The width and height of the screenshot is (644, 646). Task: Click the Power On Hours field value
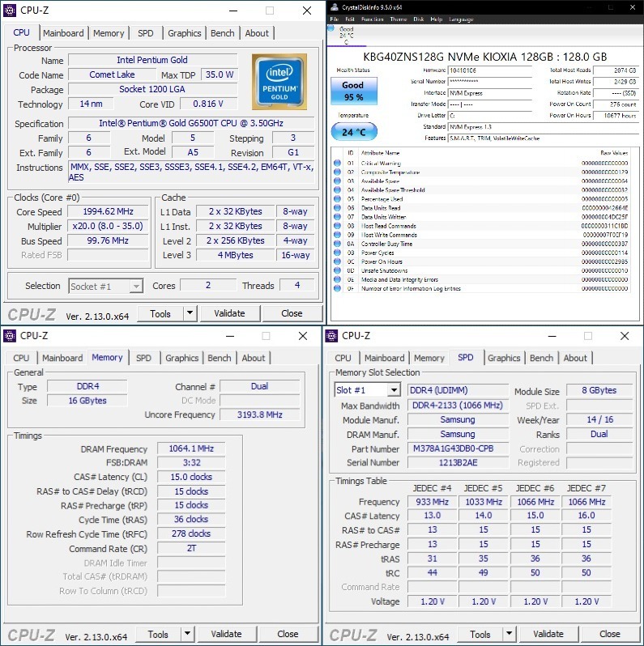[616, 116]
